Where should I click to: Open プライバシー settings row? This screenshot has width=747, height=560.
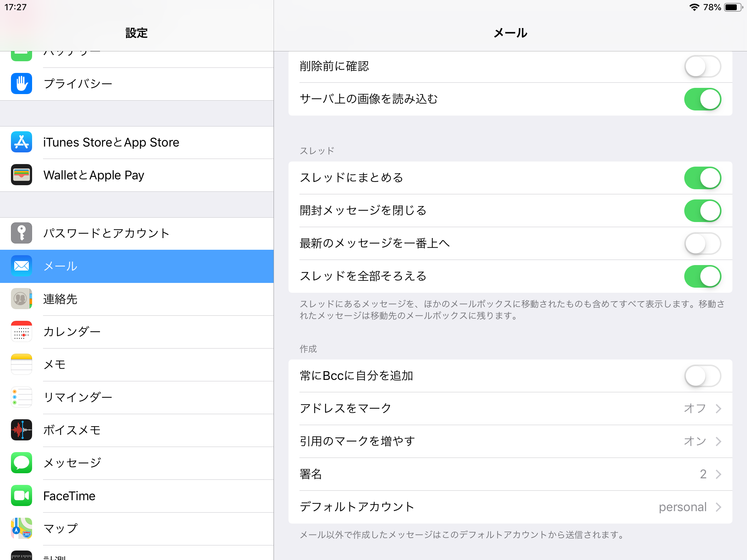pyautogui.click(x=137, y=84)
